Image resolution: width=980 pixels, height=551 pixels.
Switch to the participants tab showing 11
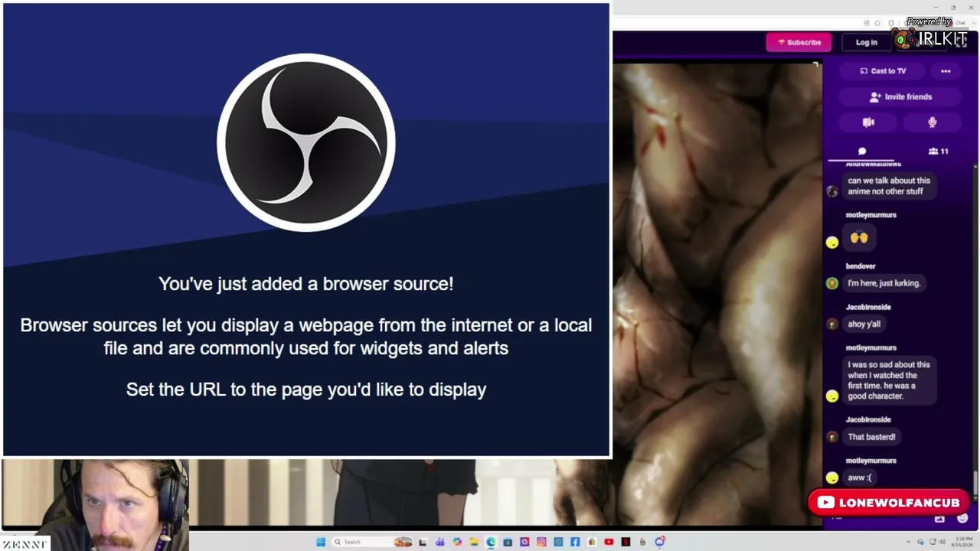click(938, 152)
